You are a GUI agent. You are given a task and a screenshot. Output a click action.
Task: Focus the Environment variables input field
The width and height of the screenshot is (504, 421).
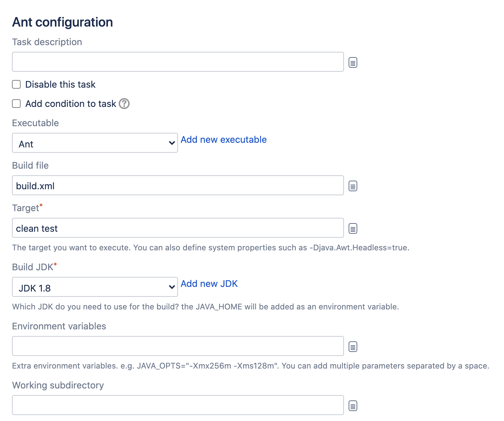coord(178,346)
